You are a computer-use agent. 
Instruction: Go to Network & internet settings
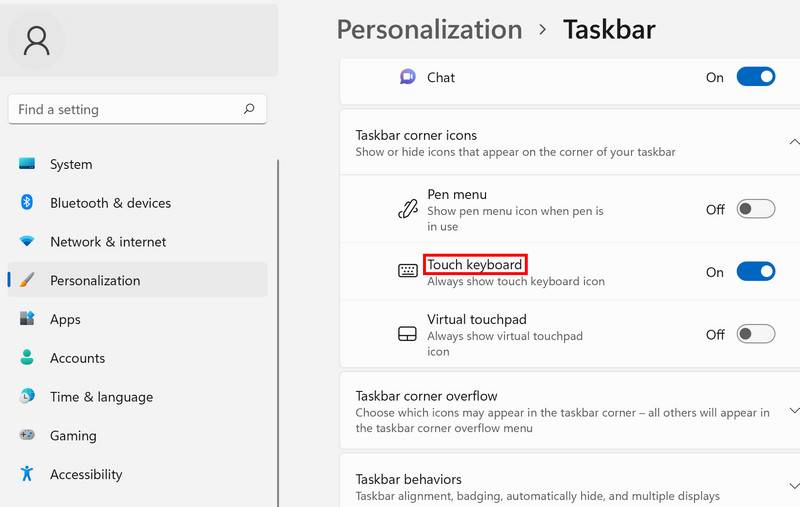(x=138, y=242)
